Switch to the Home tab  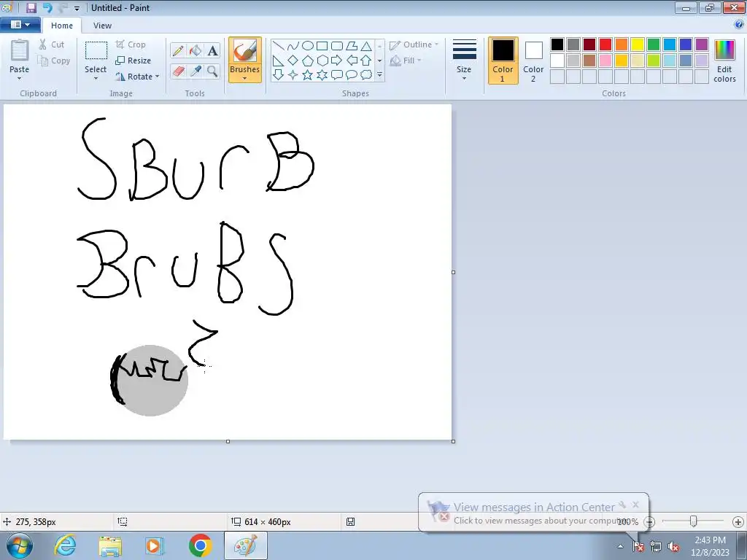pos(62,26)
